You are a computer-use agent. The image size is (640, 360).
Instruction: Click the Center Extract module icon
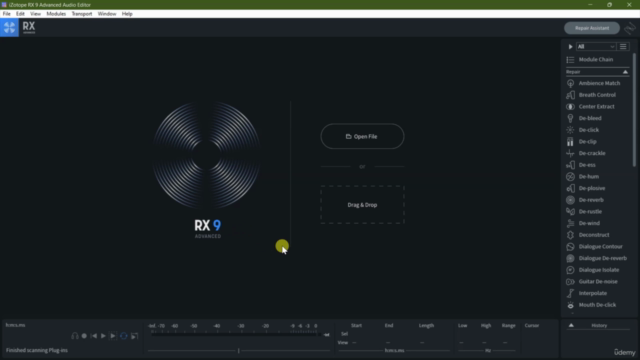pyautogui.click(x=570, y=107)
